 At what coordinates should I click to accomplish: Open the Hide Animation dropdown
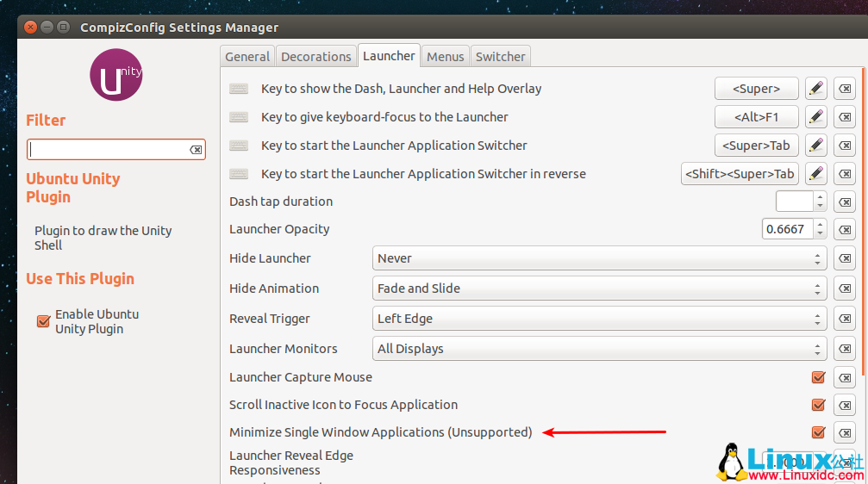click(x=600, y=289)
